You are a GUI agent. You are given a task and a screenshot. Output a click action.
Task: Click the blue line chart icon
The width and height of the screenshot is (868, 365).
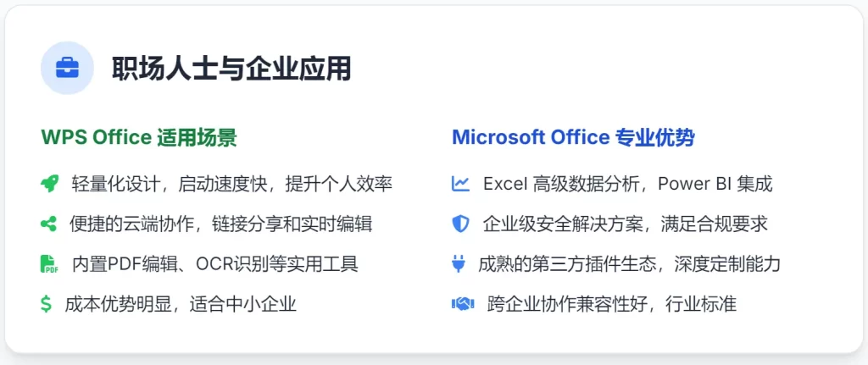click(460, 184)
